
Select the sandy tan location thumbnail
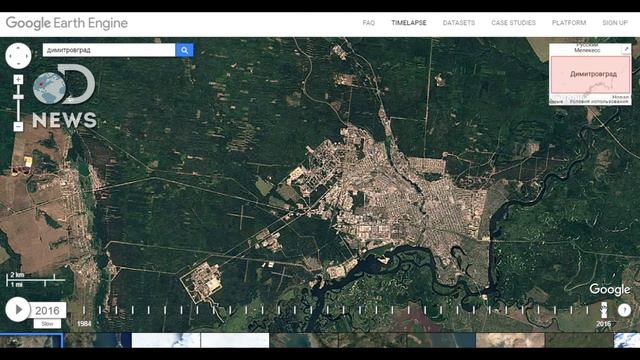click(510, 340)
